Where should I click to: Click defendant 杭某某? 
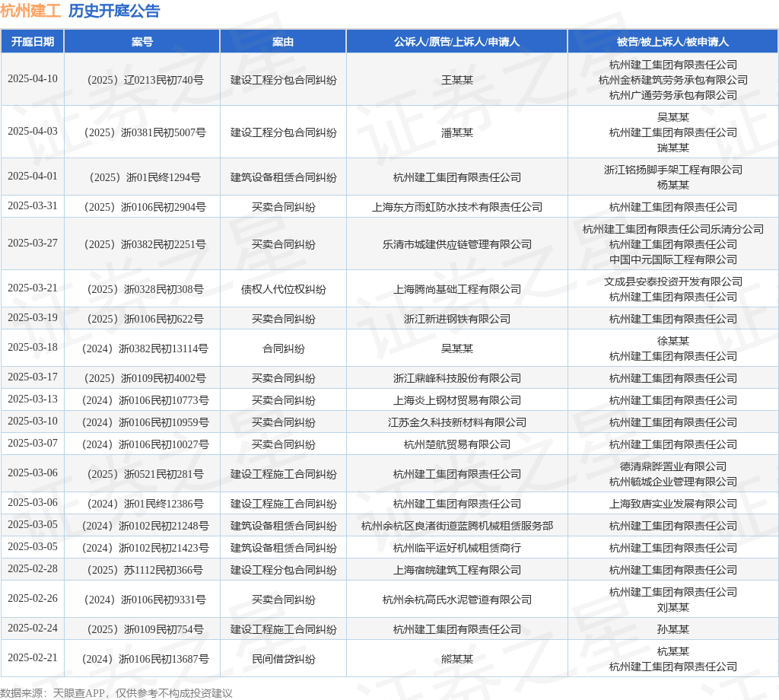pos(673,651)
